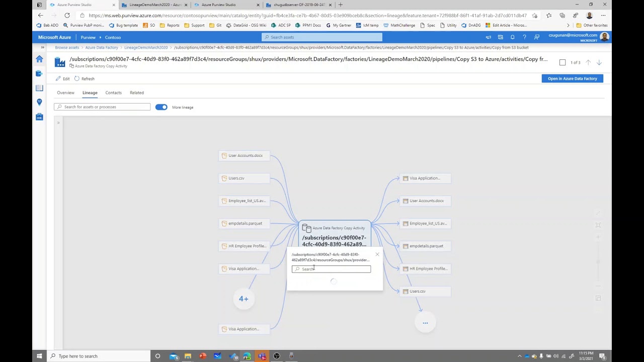Click the account switch icon in header
Viewport: 644px width, 362px height.
[500, 37]
